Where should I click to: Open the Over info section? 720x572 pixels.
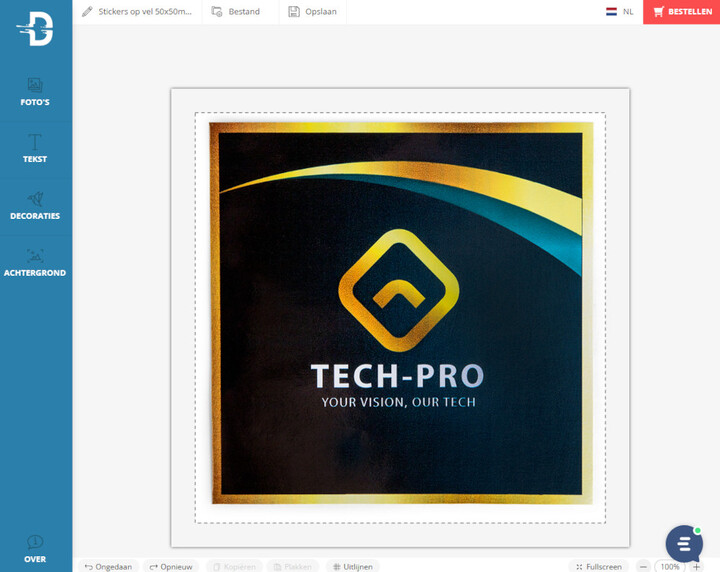click(35, 549)
